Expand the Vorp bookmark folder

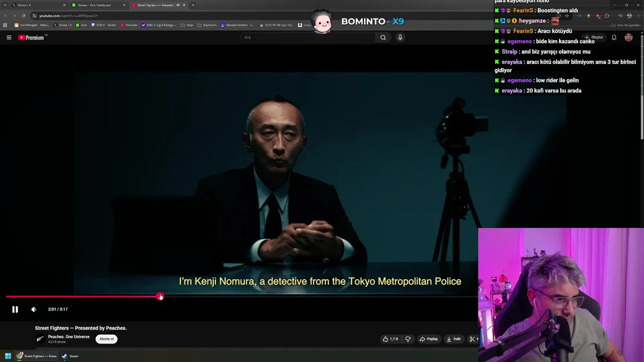coord(187,25)
